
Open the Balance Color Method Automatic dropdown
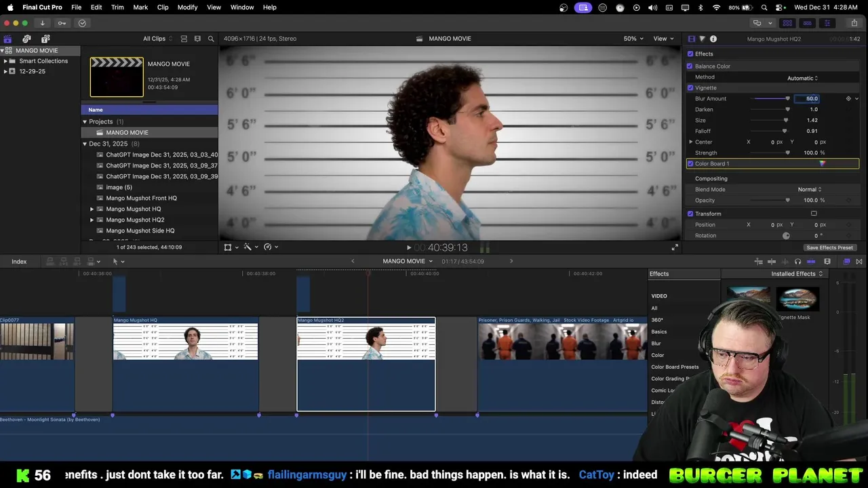point(802,77)
